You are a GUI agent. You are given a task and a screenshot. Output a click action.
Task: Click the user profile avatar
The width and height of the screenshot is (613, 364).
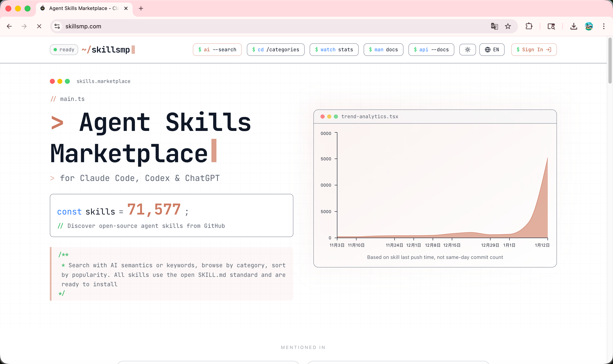click(588, 26)
